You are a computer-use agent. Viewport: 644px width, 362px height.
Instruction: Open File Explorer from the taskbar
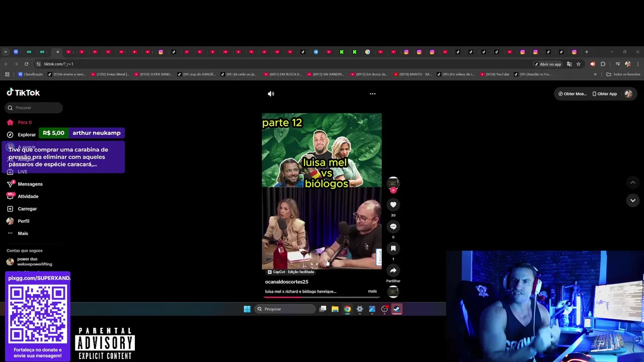(x=335, y=309)
